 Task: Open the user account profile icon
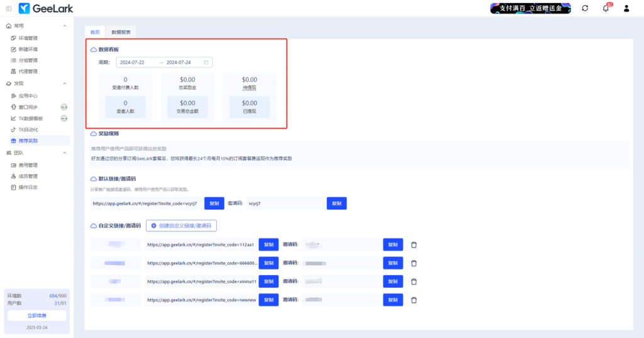(626, 8)
